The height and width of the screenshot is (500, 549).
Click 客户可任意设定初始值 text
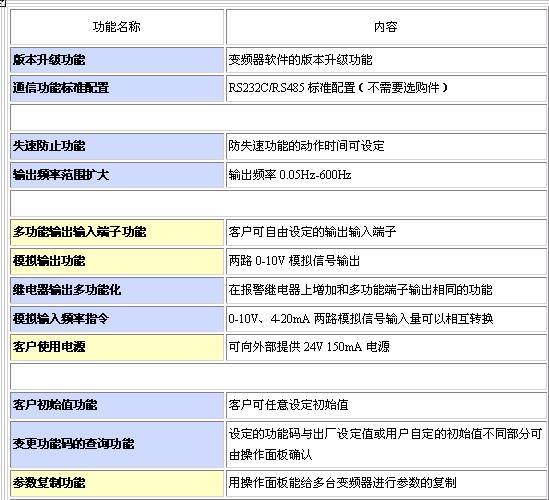289,405
